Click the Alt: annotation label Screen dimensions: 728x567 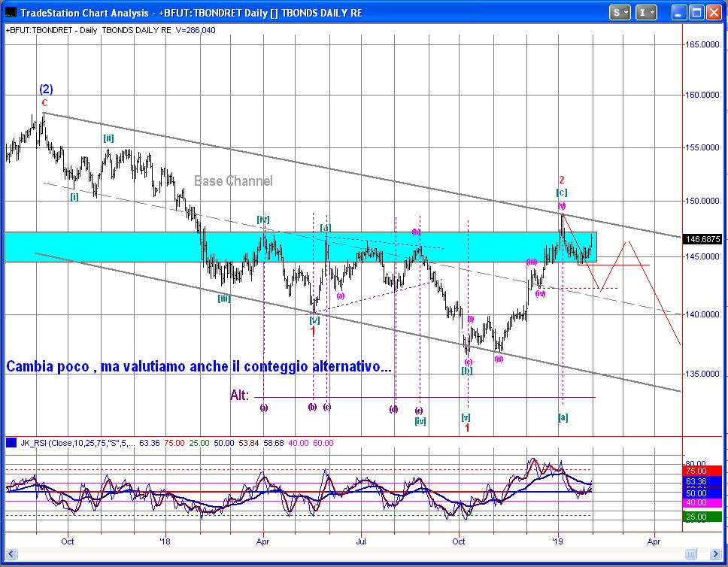pyautogui.click(x=240, y=396)
